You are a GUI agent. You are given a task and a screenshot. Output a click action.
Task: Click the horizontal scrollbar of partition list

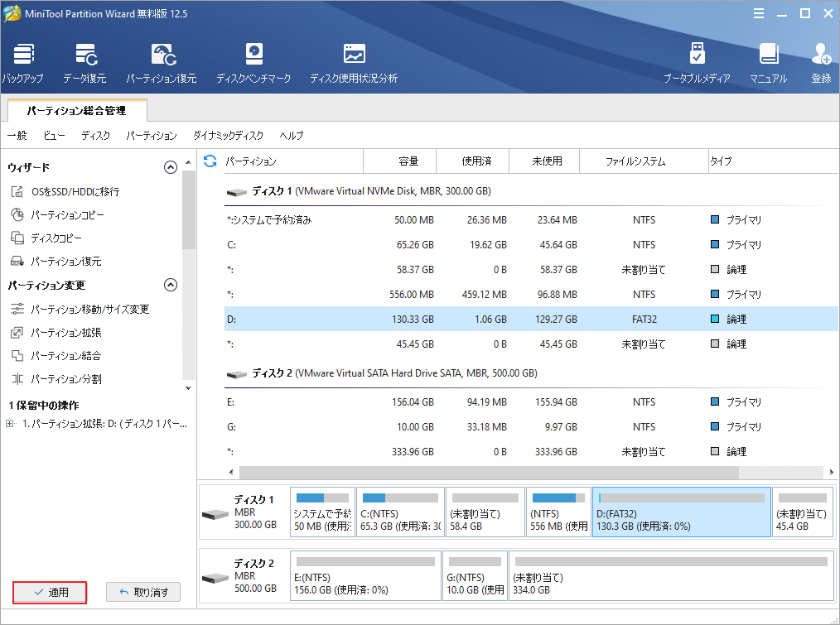coord(489,473)
